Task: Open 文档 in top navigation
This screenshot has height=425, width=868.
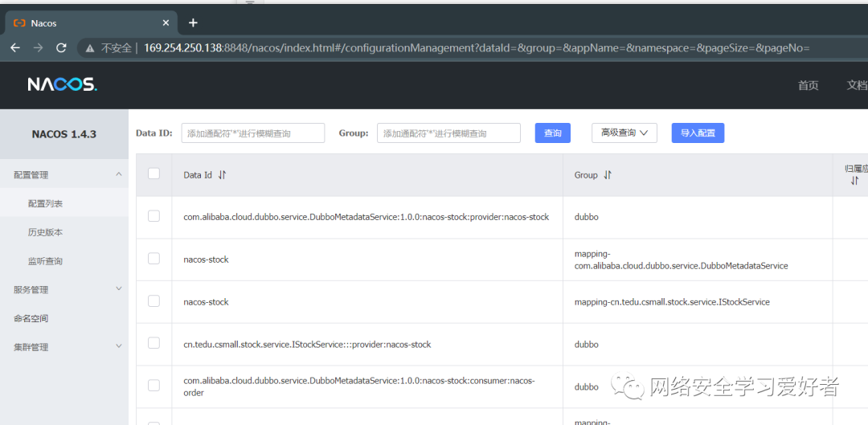Action: click(x=857, y=85)
